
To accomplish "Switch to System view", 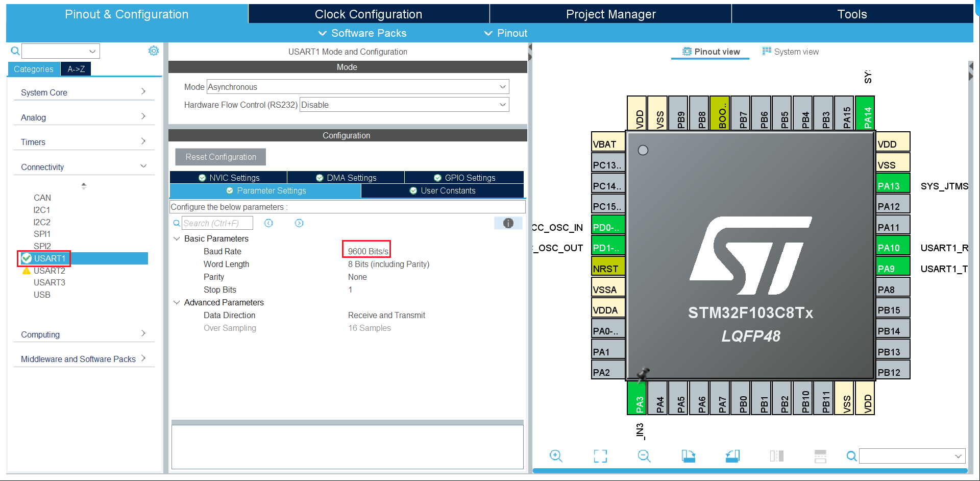I will tap(791, 52).
